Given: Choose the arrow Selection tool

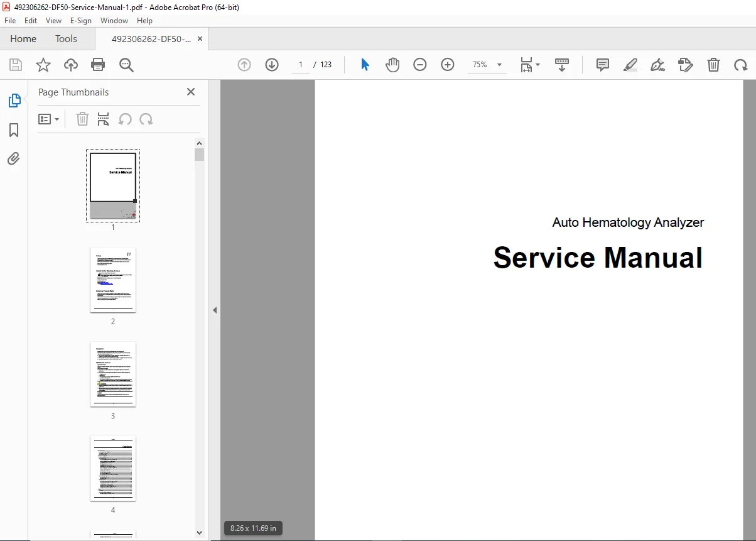Looking at the screenshot, I should pos(365,65).
